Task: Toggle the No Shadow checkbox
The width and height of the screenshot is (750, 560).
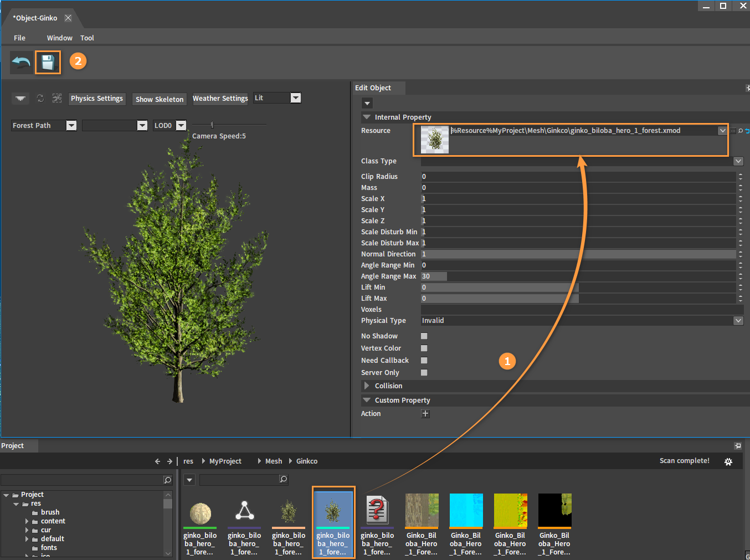Action: [x=424, y=336]
